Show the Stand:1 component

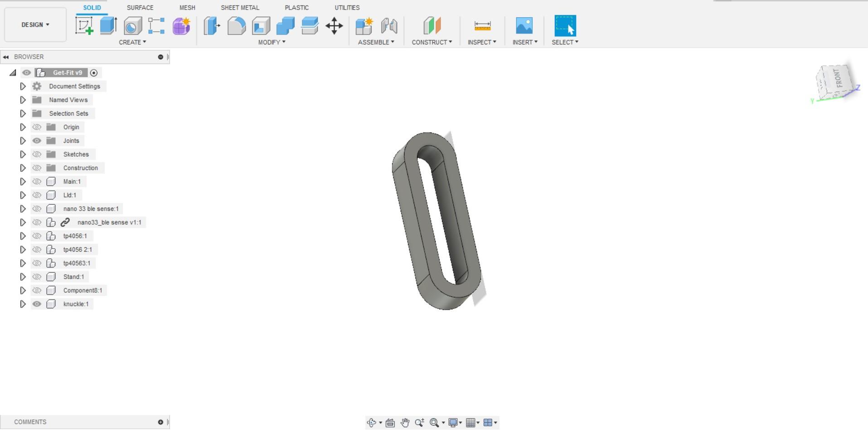[37, 277]
